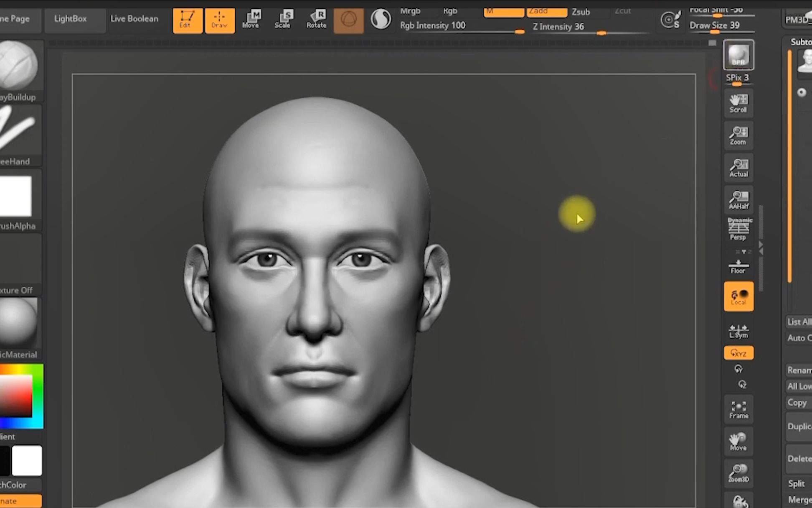Toggle Zsub sculpting mode
The height and width of the screenshot is (508, 812).
coord(581,12)
